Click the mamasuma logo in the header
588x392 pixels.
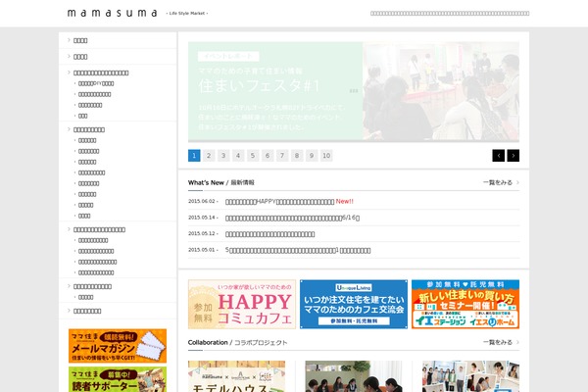tap(112, 13)
